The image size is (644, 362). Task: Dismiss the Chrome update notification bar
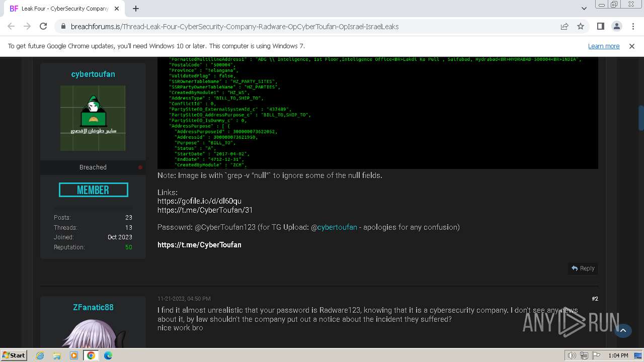click(632, 46)
